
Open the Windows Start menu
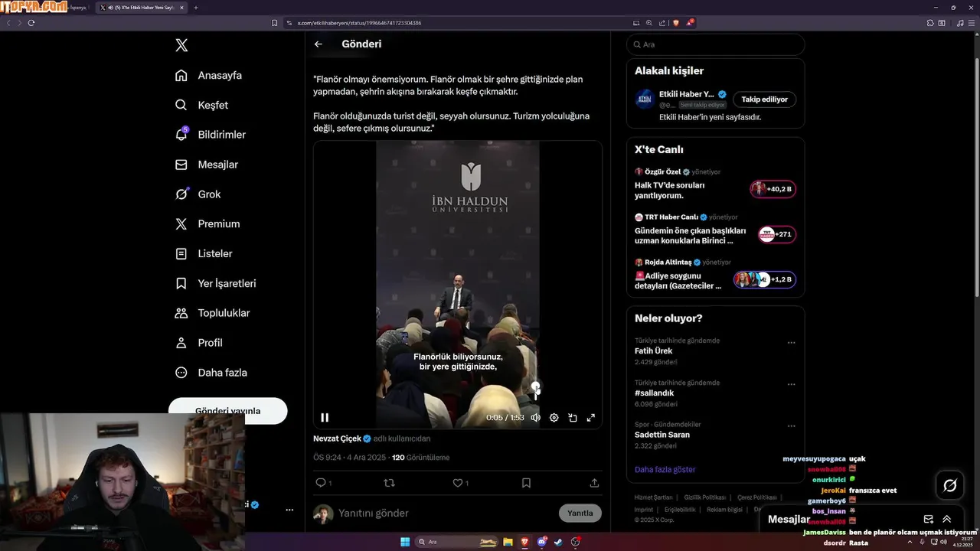[405, 542]
